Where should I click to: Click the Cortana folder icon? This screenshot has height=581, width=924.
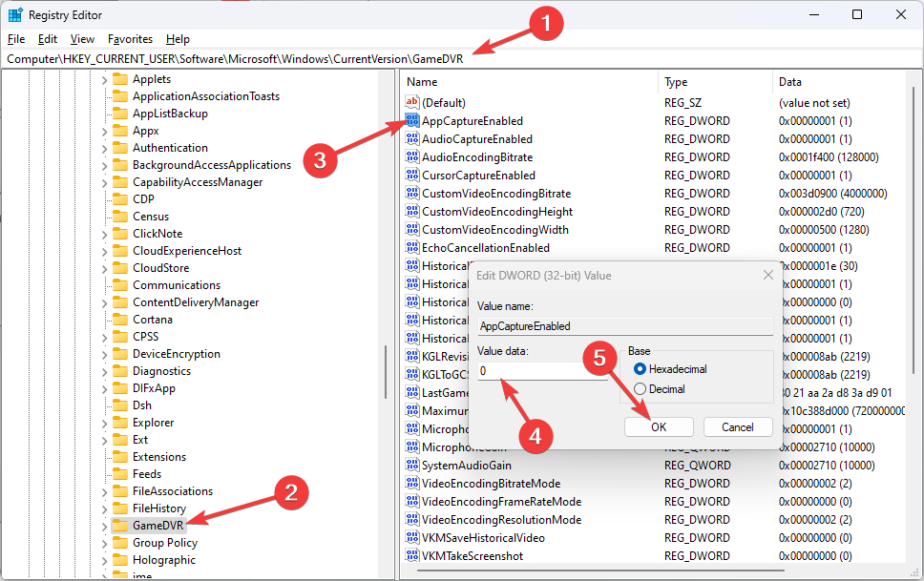coord(120,320)
